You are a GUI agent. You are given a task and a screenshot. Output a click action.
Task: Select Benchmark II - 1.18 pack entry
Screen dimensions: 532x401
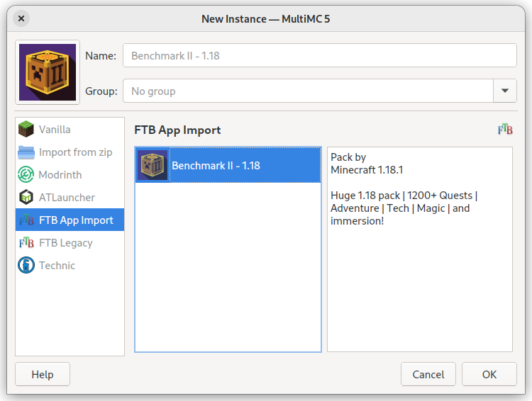(x=228, y=165)
